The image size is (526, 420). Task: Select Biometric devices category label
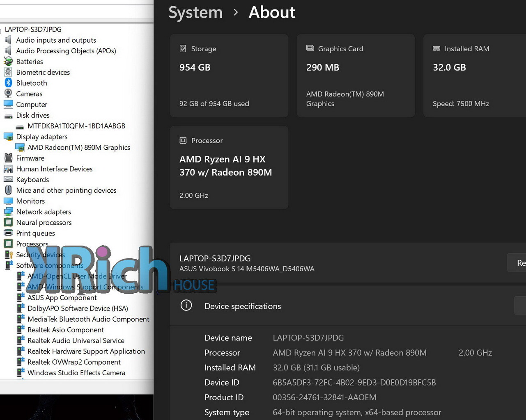click(x=43, y=72)
